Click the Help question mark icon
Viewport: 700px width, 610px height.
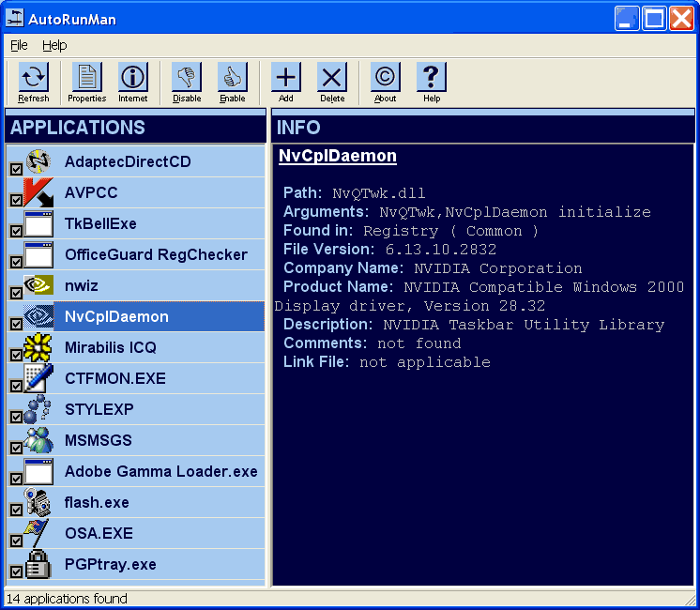pyautogui.click(x=431, y=78)
